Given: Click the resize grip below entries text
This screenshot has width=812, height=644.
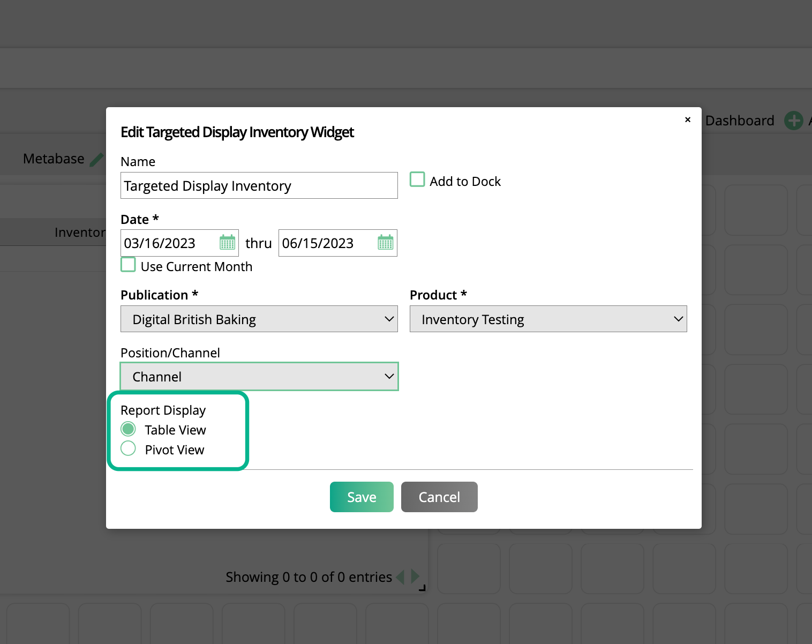Looking at the screenshot, I should [422, 588].
